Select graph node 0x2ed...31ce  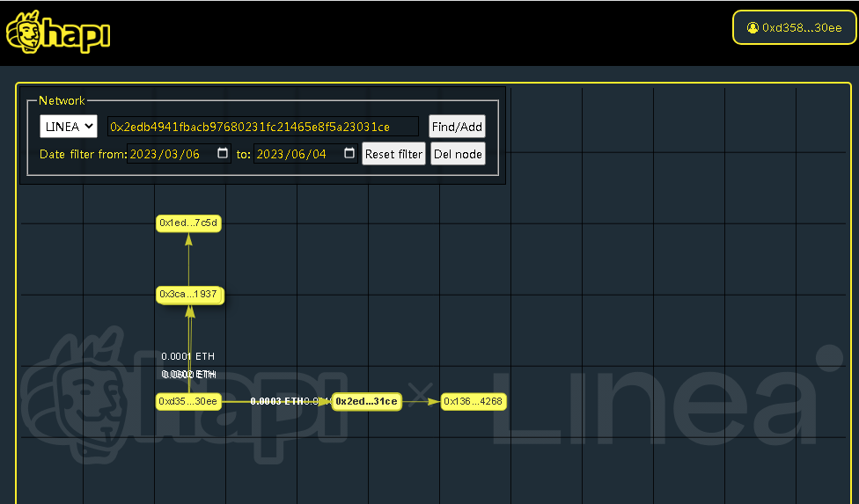click(x=366, y=402)
